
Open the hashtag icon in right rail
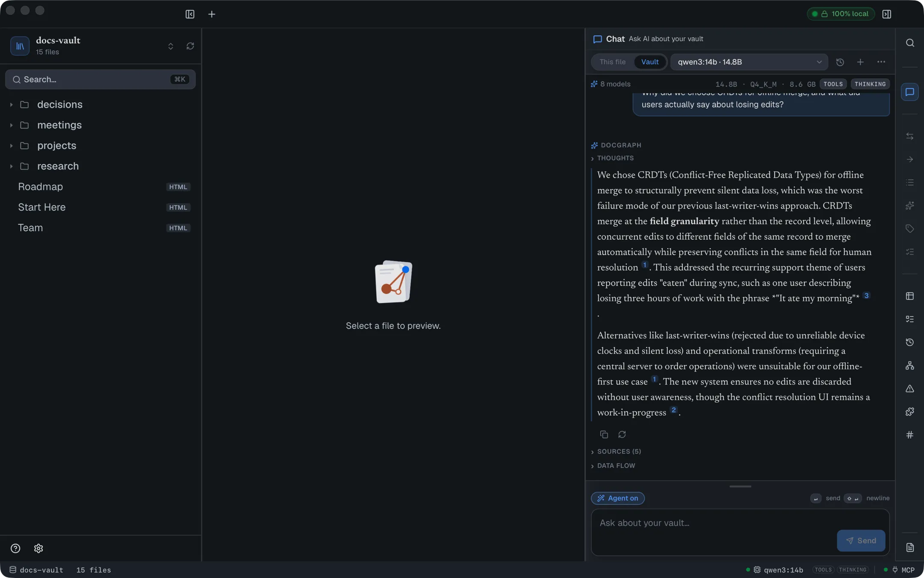[x=910, y=435]
